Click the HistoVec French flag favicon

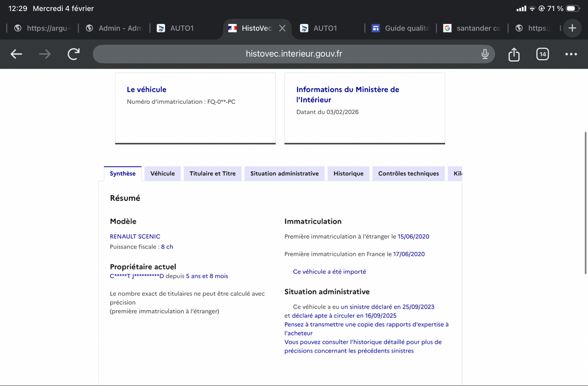pos(232,28)
